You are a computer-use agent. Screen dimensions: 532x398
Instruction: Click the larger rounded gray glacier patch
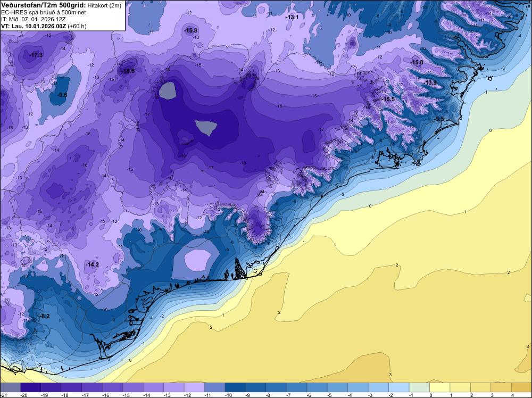(x=167, y=91)
